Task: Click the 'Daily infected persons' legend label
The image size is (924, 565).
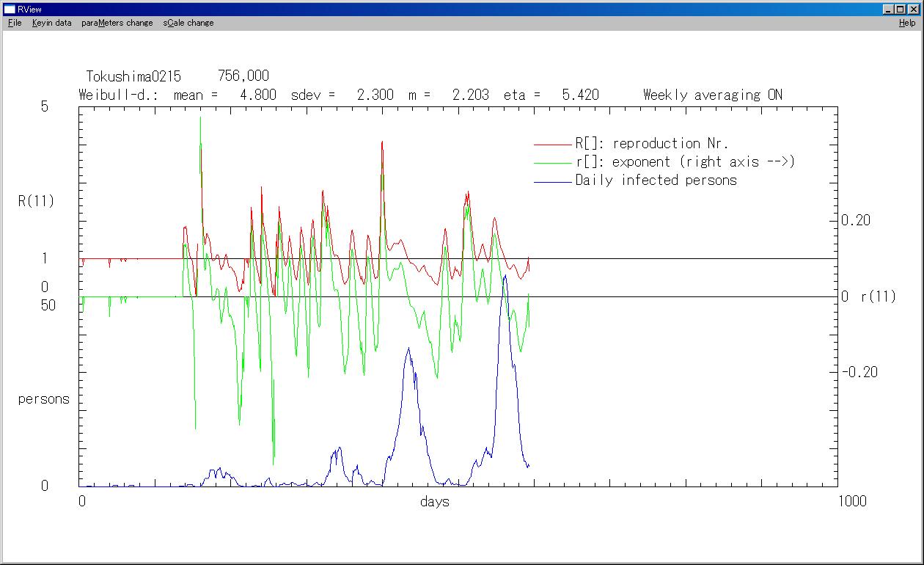Action: click(656, 181)
